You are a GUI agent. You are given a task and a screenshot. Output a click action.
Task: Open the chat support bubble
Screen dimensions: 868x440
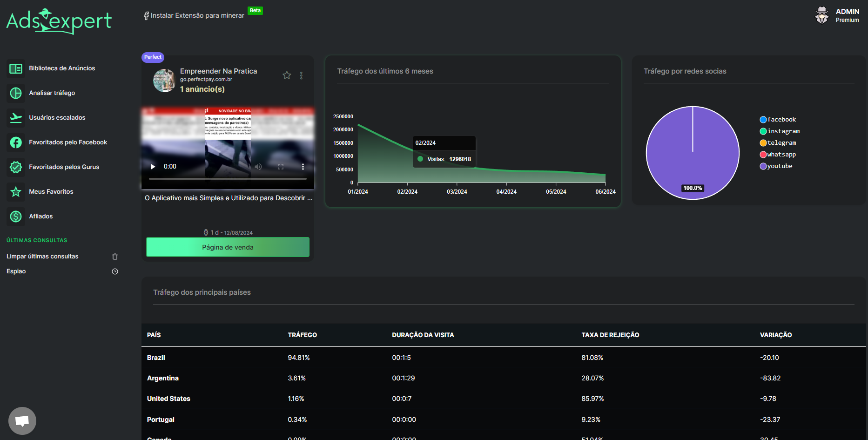coord(22,421)
